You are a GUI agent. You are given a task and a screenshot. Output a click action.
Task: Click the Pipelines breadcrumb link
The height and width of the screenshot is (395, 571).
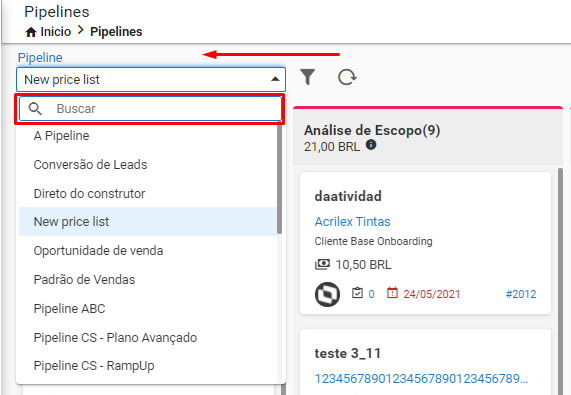pyautogui.click(x=116, y=32)
